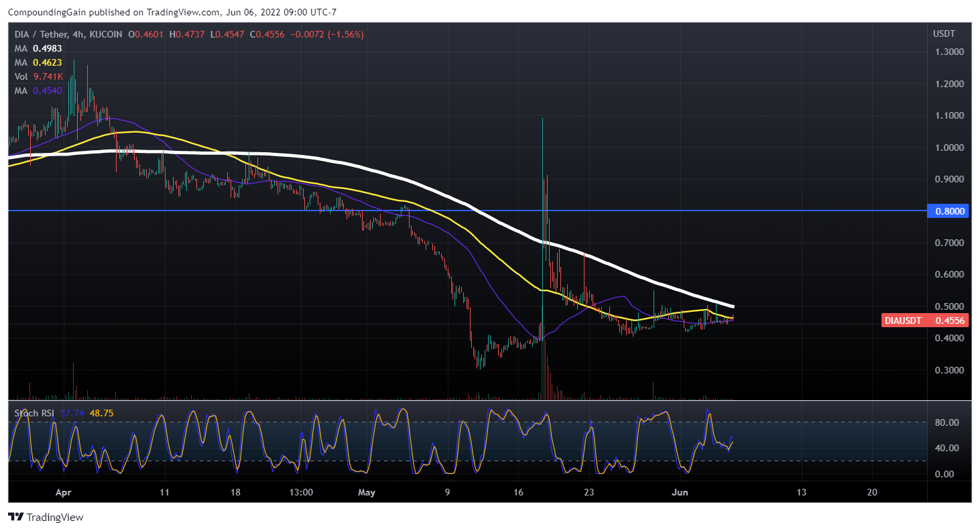The width and height of the screenshot is (980, 531).
Task: Click the TradingView logo at bottom left
Action: click(46, 517)
